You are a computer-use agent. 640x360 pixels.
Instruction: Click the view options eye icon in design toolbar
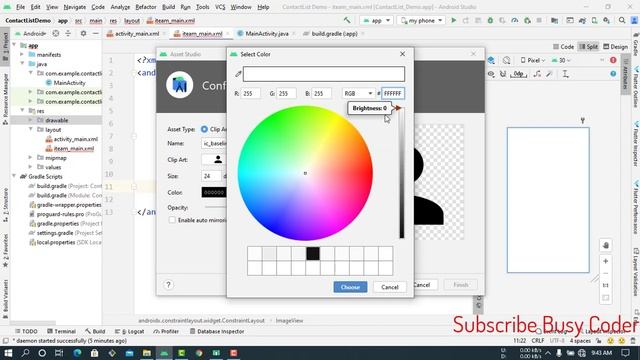tap(491, 74)
